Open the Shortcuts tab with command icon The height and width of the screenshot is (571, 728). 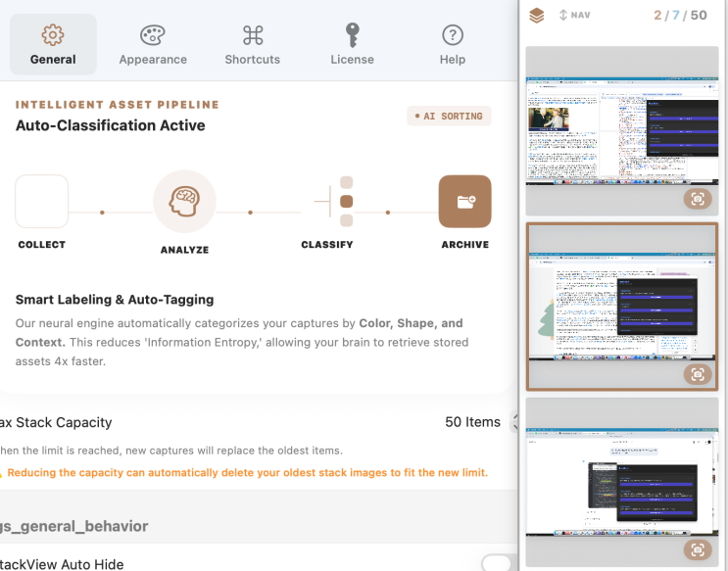(253, 45)
